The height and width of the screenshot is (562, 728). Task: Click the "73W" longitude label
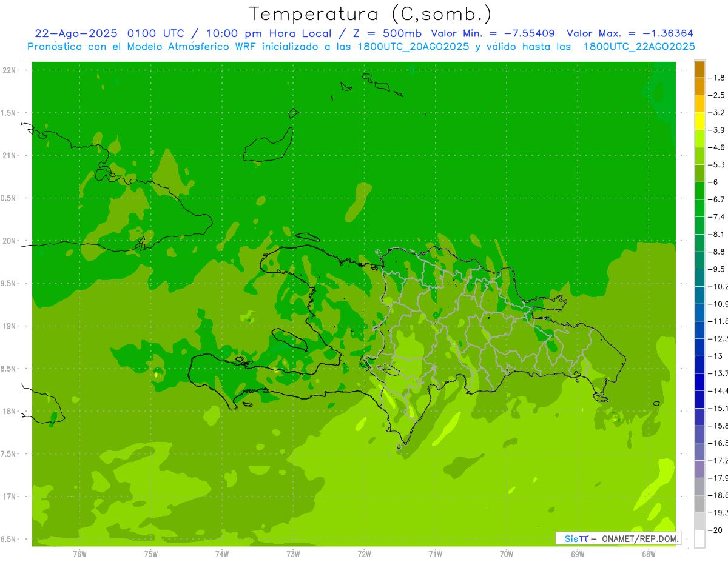293,554
